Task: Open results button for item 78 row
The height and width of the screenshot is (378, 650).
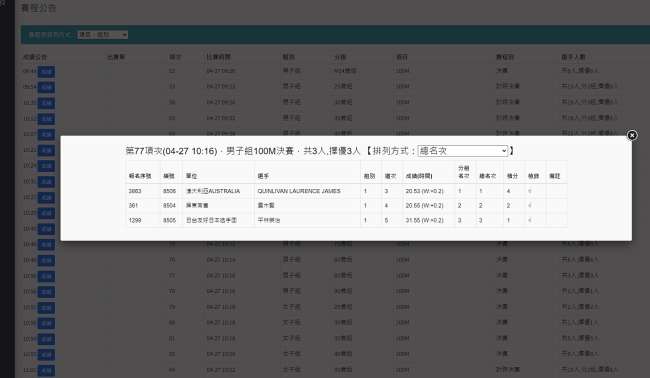Action: coord(46,292)
